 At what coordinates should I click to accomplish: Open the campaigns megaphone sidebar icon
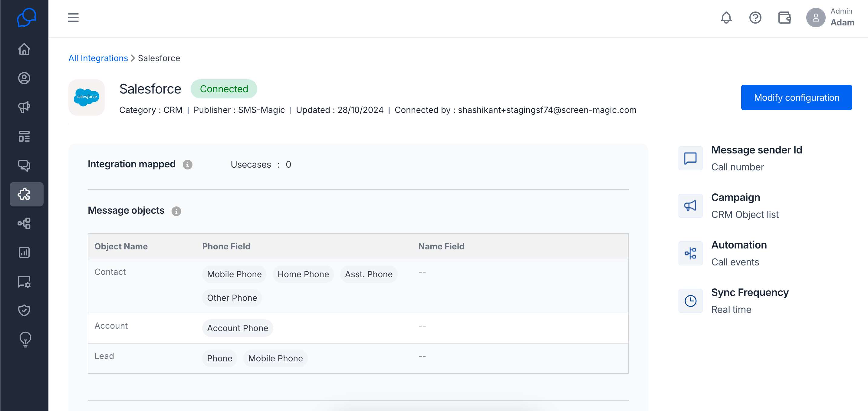click(x=24, y=107)
